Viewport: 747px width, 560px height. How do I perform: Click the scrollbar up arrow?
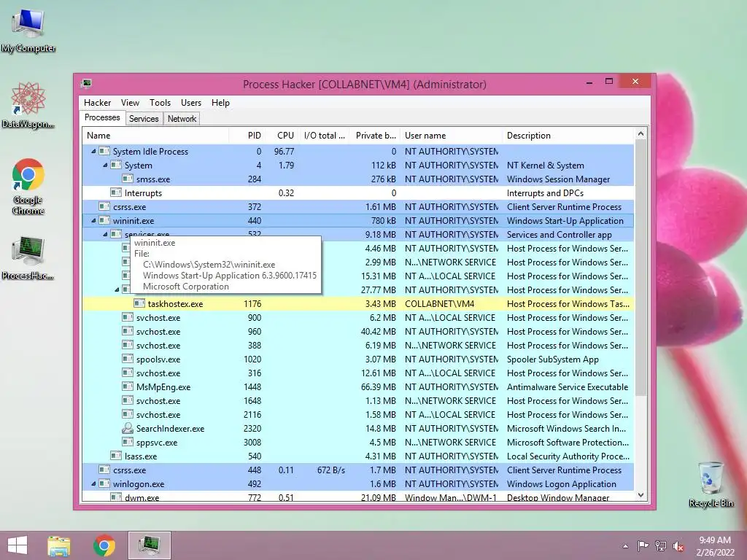(x=640, y=134)
